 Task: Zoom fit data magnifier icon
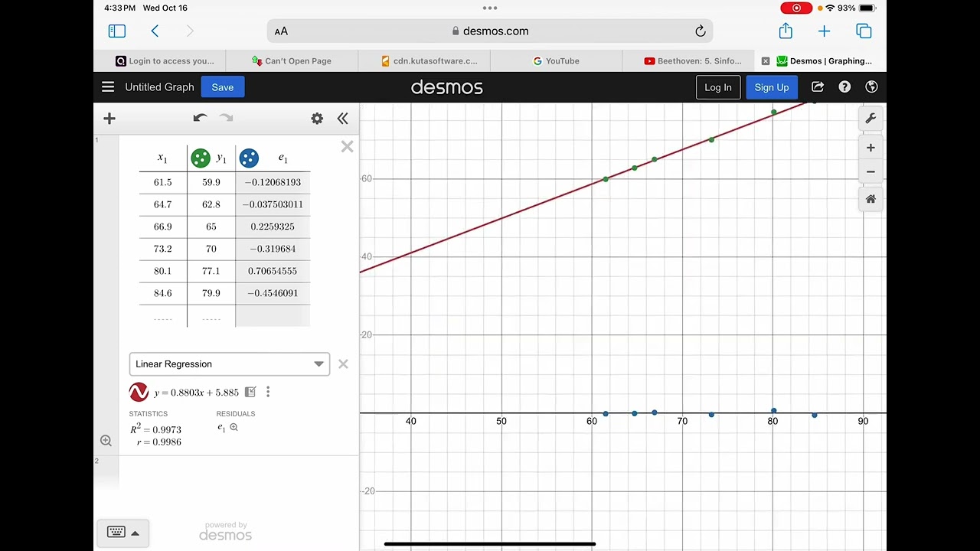point(106,441)
